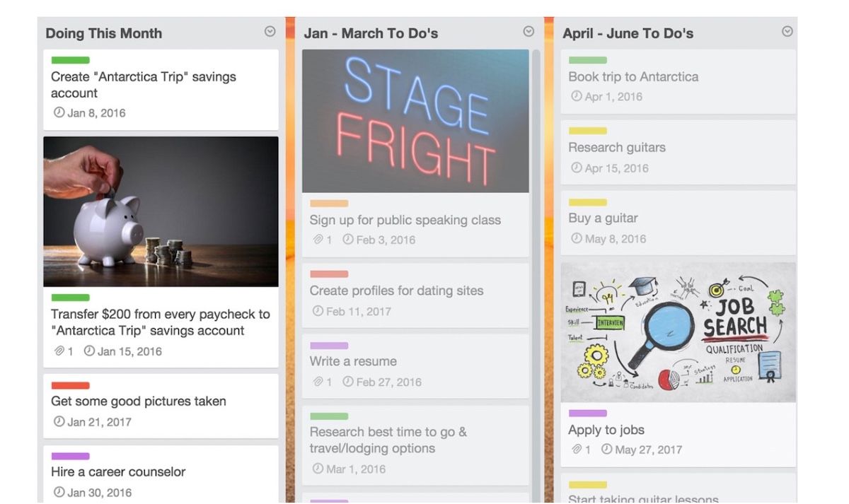Click the paperclip icon on the public speaking class card
This screenshot has height=504, width=849.
pos(318,240)
